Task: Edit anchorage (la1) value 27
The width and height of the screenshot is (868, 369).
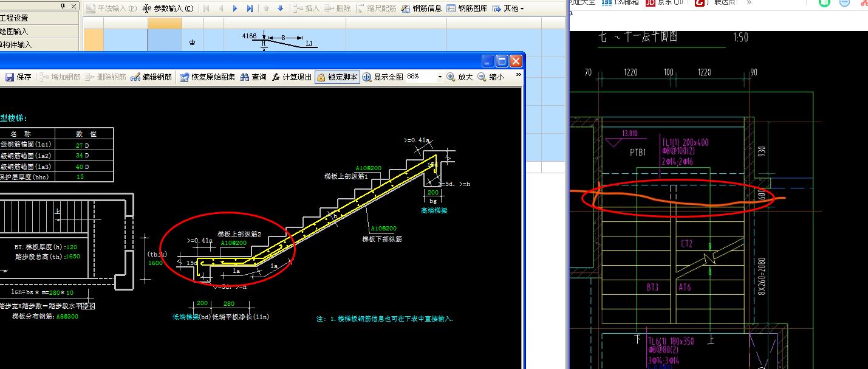Action: tap(79, 145)
